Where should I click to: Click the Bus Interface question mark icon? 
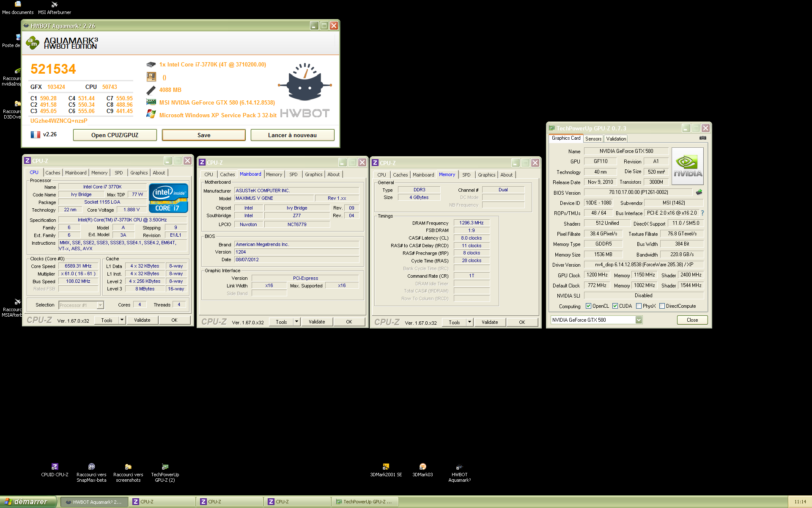click(x=702, y=213)
